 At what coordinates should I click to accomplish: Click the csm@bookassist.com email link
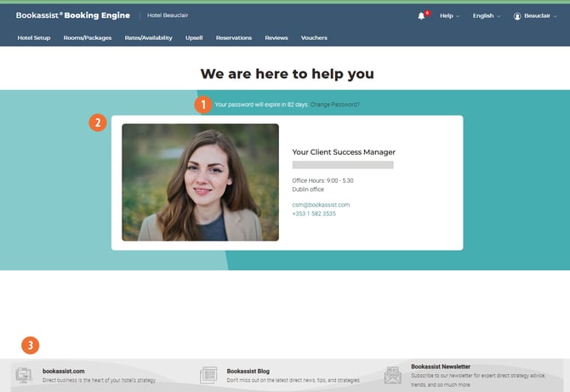(x=321, y=205)
